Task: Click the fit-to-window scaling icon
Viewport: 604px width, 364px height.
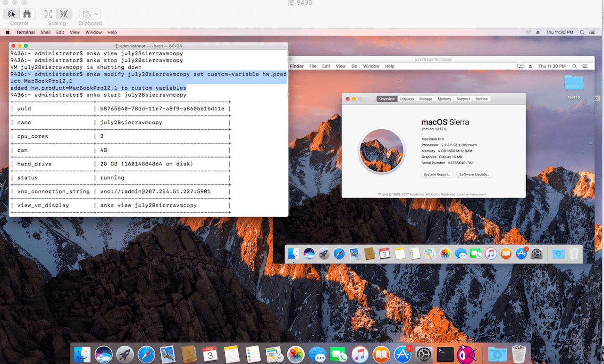Action: click(64, 14)
